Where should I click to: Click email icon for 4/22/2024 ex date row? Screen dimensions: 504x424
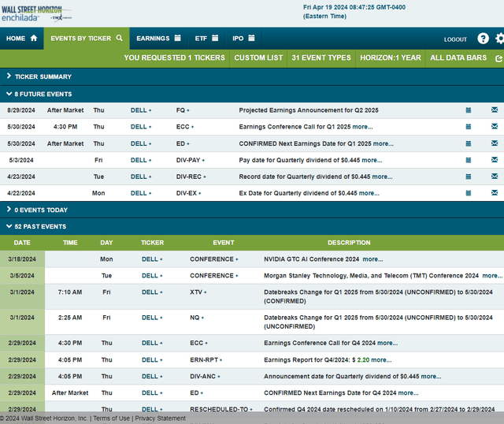pos(495,193)
